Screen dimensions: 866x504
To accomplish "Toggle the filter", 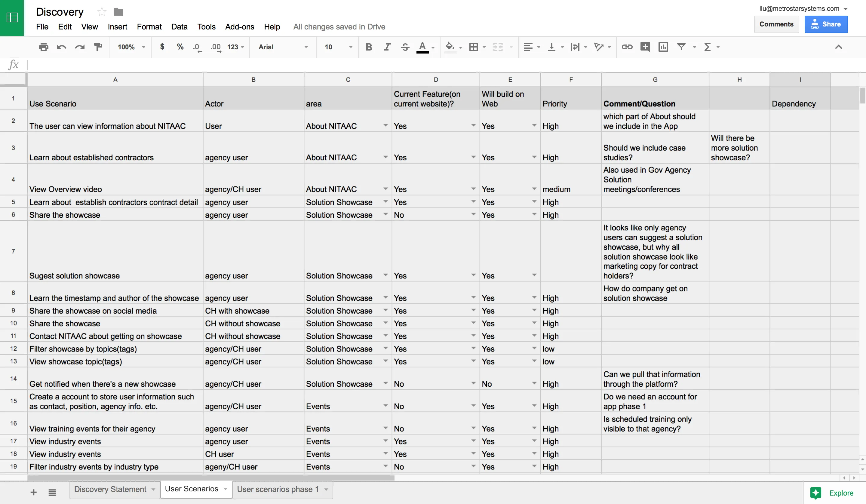I will [x=681, y=47].
